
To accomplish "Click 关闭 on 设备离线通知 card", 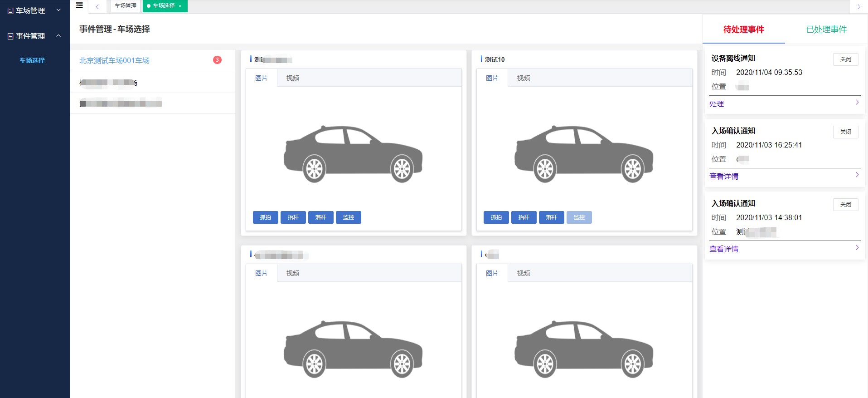I will [x=845, y=59].
